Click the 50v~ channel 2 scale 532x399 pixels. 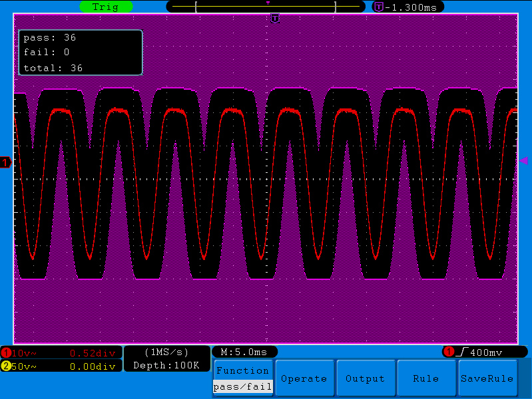click(24, 366)
